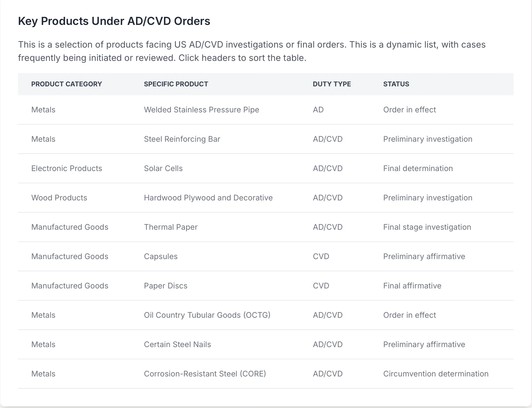Click Hardwood Plywood and Decorative entry
This screenshot has height=408, width=532.
coord(208,198)
